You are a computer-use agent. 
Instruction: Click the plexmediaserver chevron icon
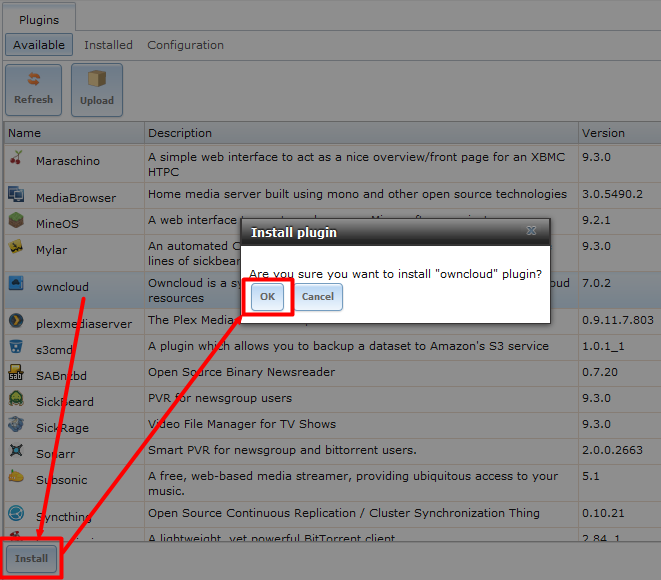pyautogui.click(x=16, y=320)
